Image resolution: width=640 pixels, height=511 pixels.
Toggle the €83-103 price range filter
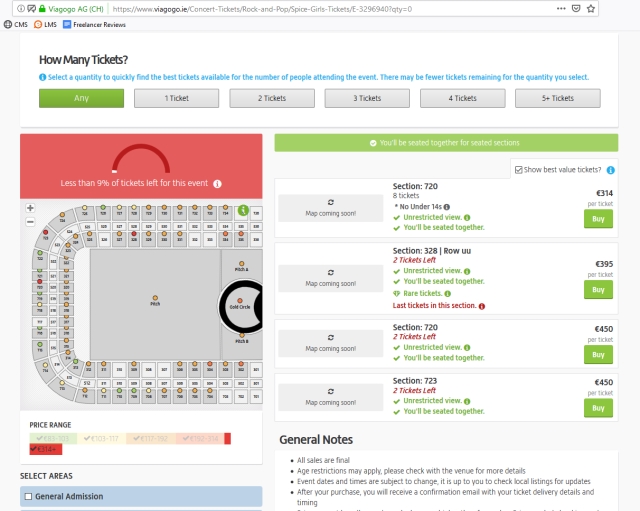pos(53,438)
